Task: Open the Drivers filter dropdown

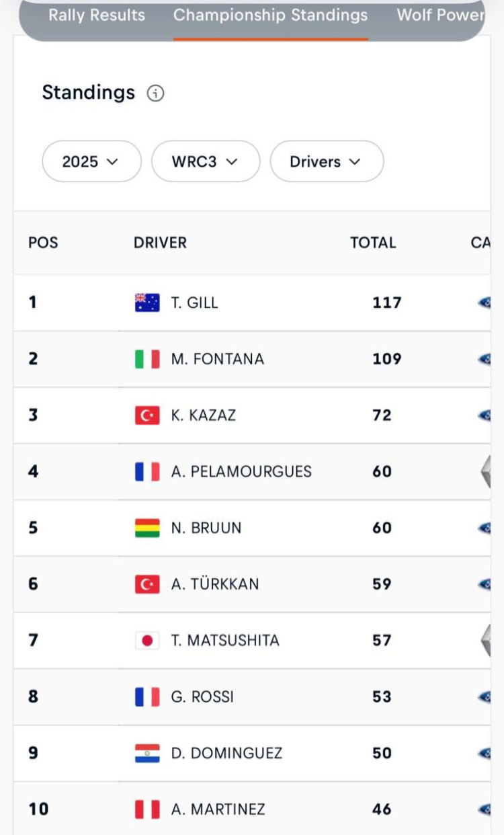Action: (x=327, y=161)
